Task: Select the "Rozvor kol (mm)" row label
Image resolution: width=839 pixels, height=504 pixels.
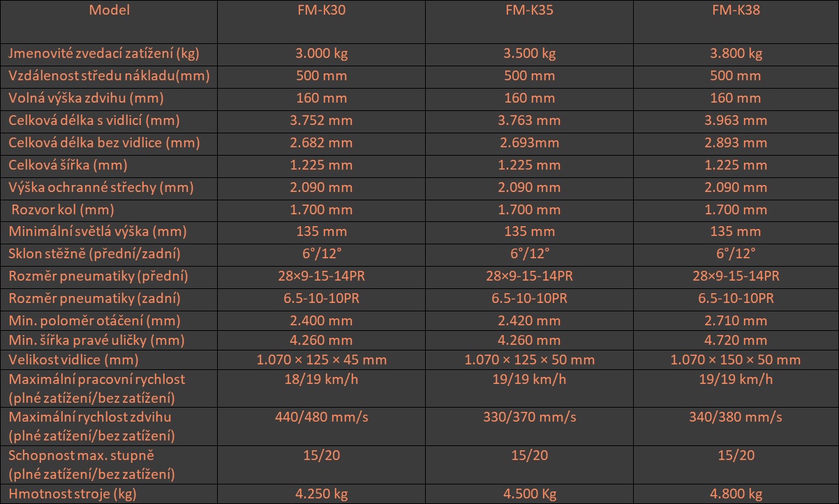Action: coord(63,210)
